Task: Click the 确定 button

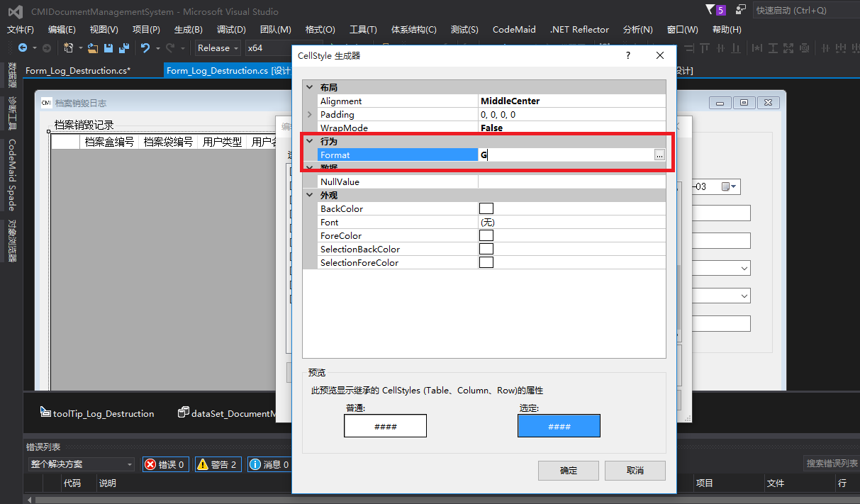Action: pos(568,471)
